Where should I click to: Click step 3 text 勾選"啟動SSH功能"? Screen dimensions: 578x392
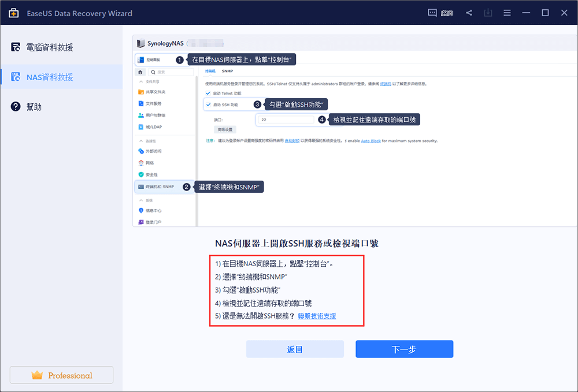pyautogui.click(x=248, y=290)
